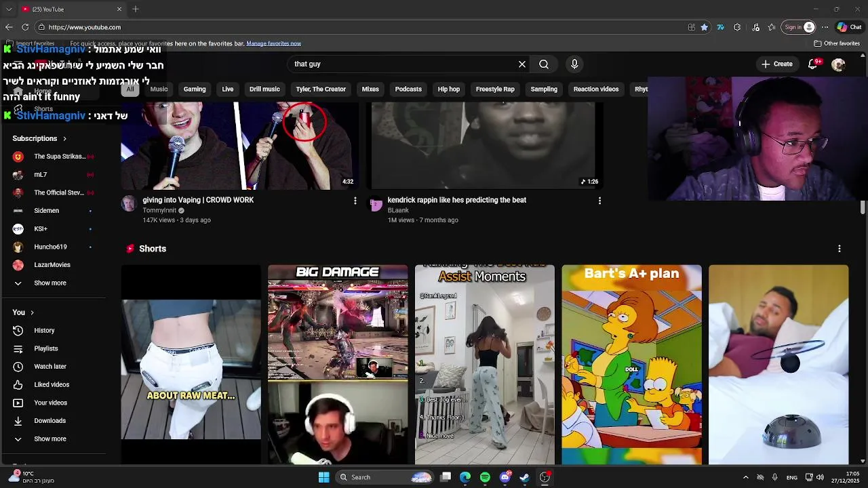Show hidden system tray icons

[745, 477]
